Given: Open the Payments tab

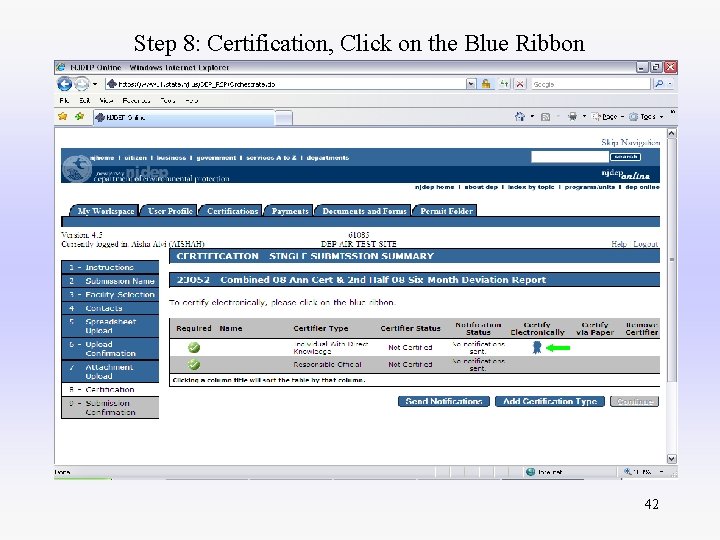Looking at the screenshot, I should click(x=289, y=211).
